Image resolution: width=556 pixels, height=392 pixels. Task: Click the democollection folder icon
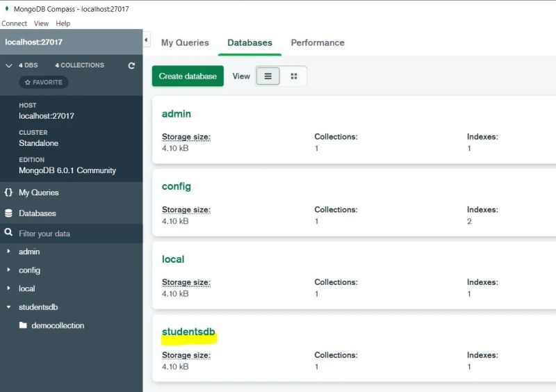click(x=23, y=325)
